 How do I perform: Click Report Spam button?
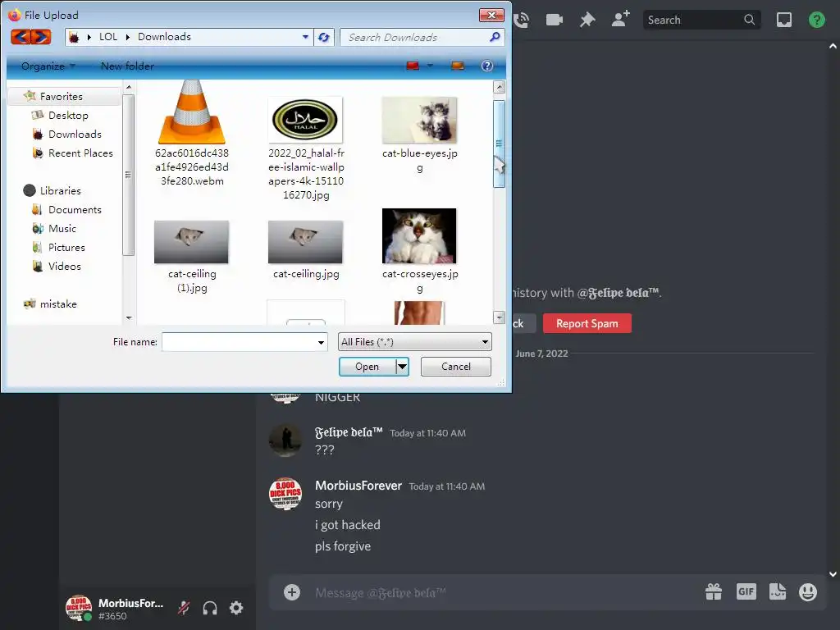587,323
